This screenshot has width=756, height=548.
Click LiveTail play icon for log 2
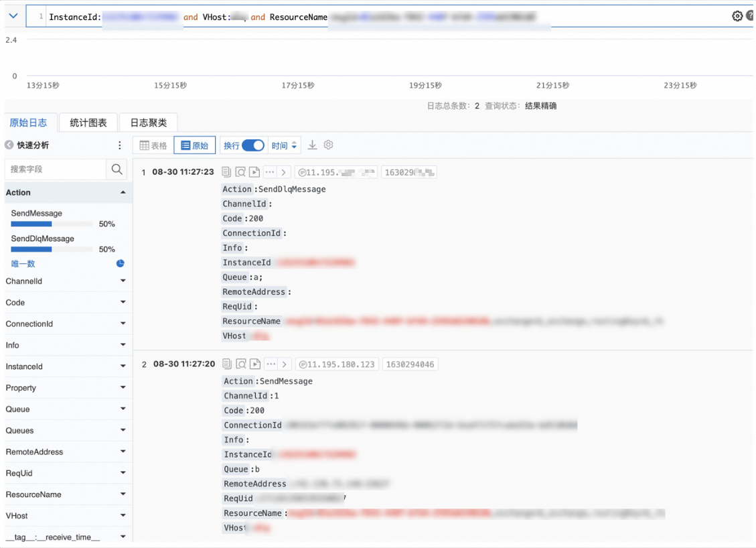tap(256, 364)
